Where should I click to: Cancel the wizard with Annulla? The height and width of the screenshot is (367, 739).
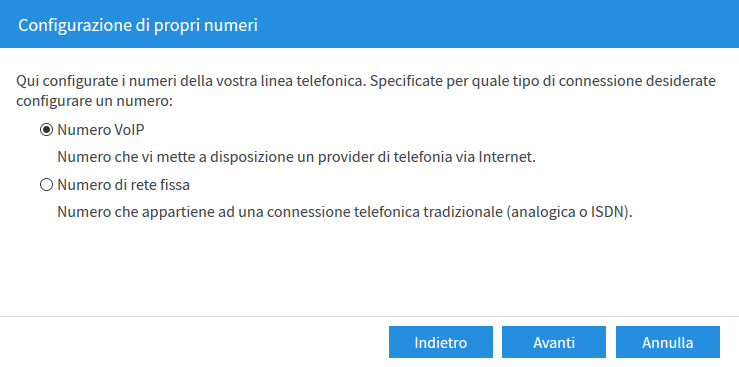668,342
